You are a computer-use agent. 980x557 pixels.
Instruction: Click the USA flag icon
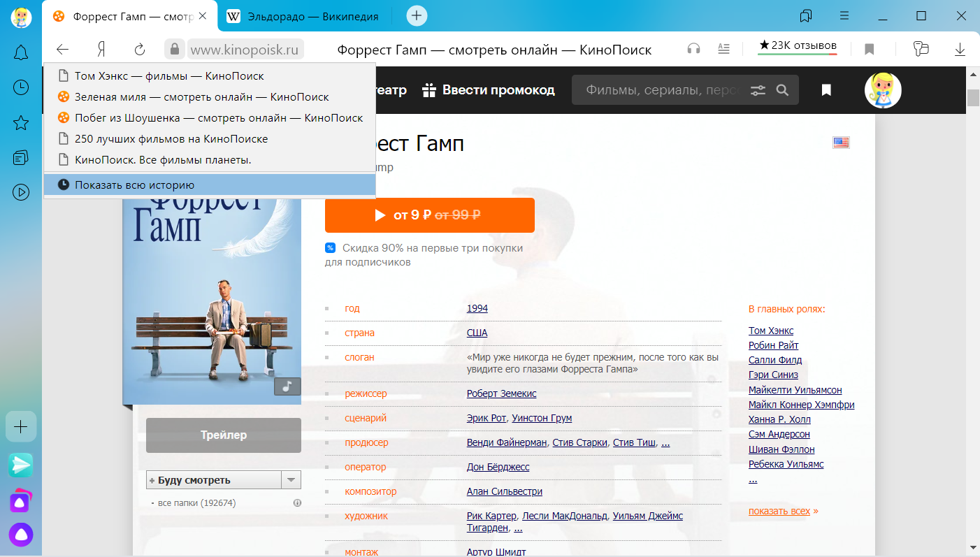(x=841, y=143)
